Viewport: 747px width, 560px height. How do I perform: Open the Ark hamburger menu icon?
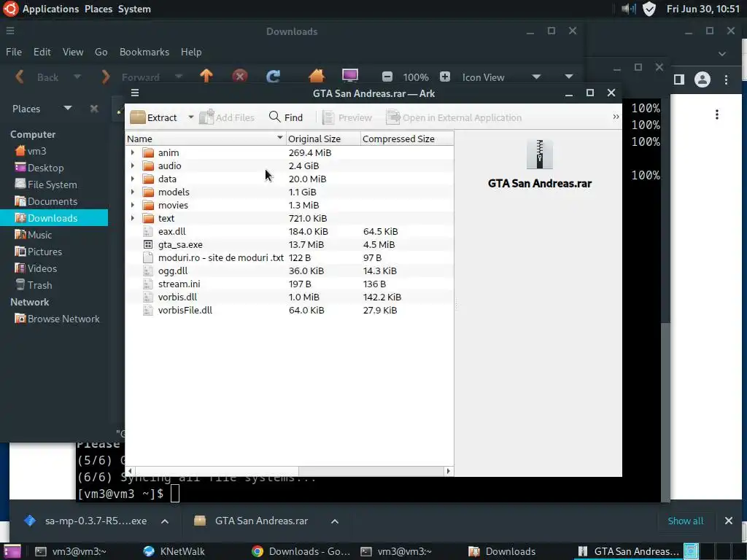click(x=135, y=93)
